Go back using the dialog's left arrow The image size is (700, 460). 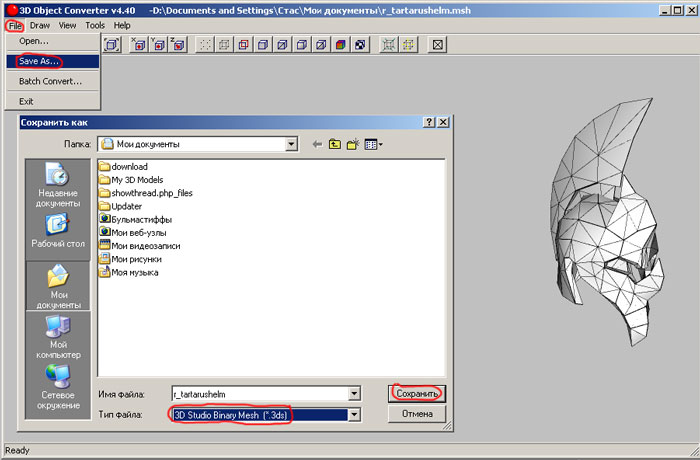tap(318, 144)
